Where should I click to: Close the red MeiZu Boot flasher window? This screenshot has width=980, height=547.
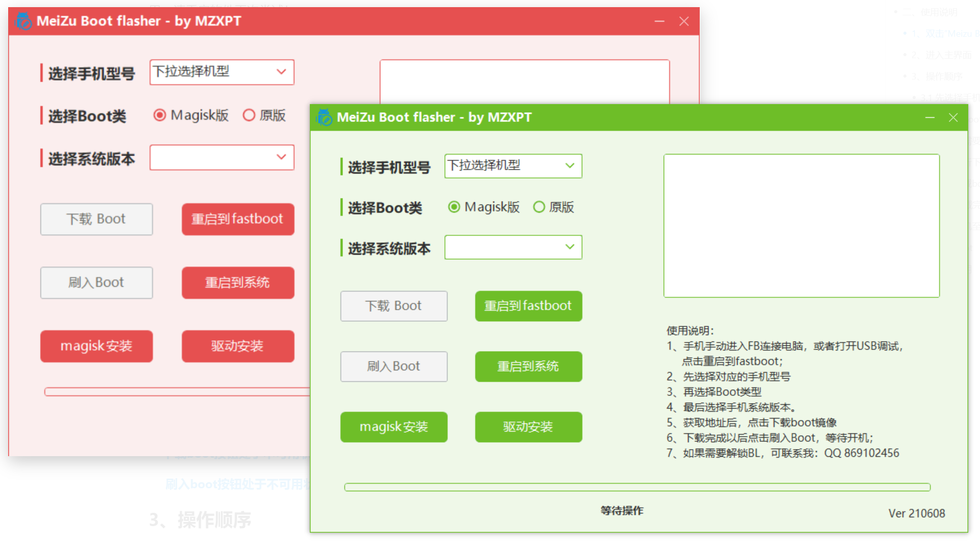tap(684, 21)
